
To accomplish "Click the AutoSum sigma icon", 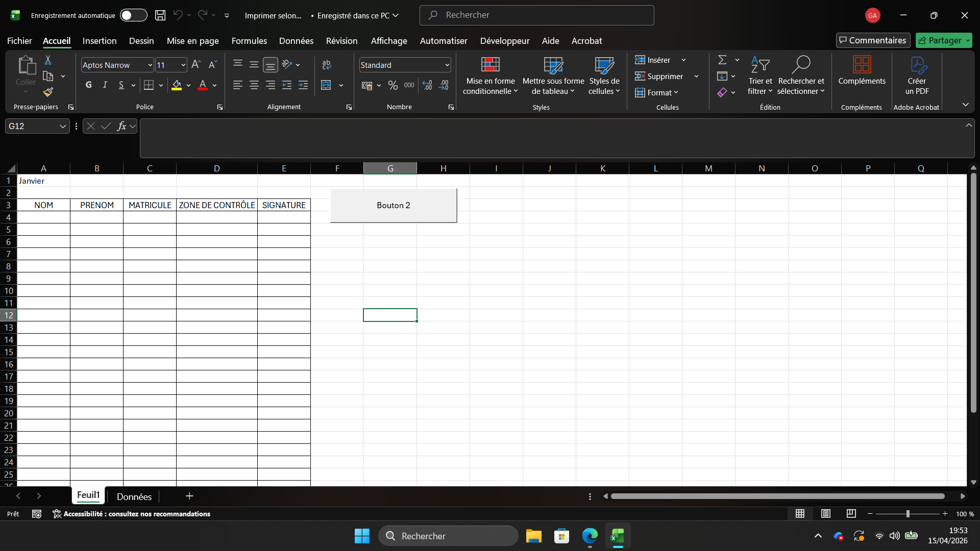I will click(x=722, y=60).
